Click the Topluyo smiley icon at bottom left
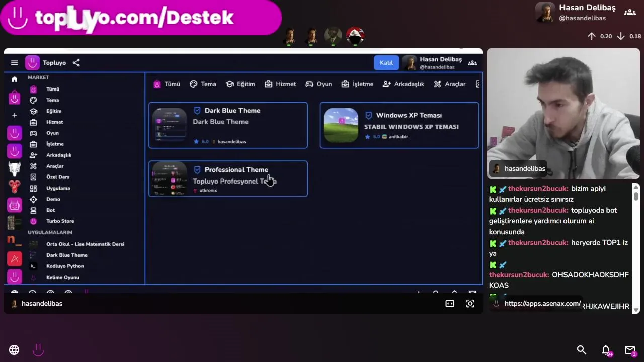This screenshot has width=644, height=362. [x=38, y=350]
